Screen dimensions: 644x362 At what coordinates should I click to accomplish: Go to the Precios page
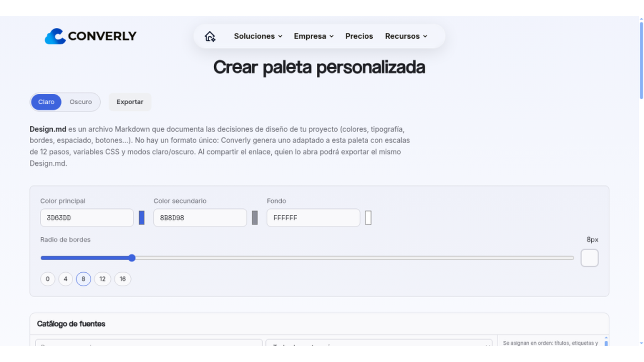[x=359, y=36]
